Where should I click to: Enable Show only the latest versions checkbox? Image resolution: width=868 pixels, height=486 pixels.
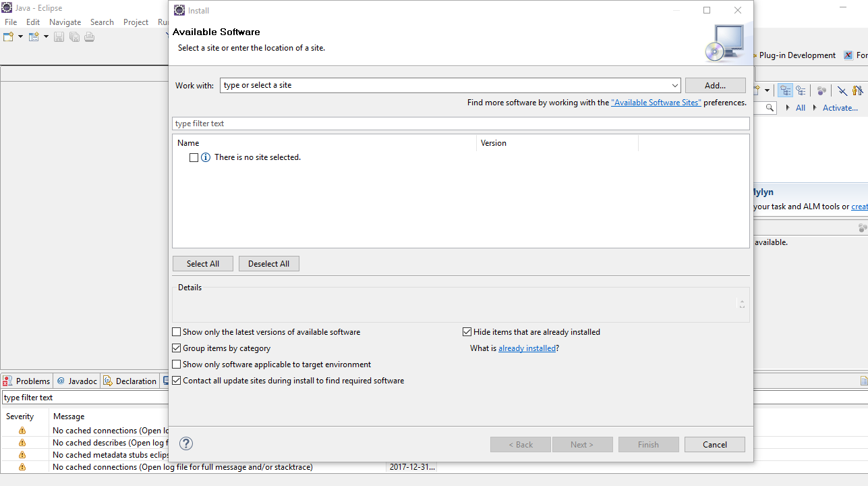177,332
